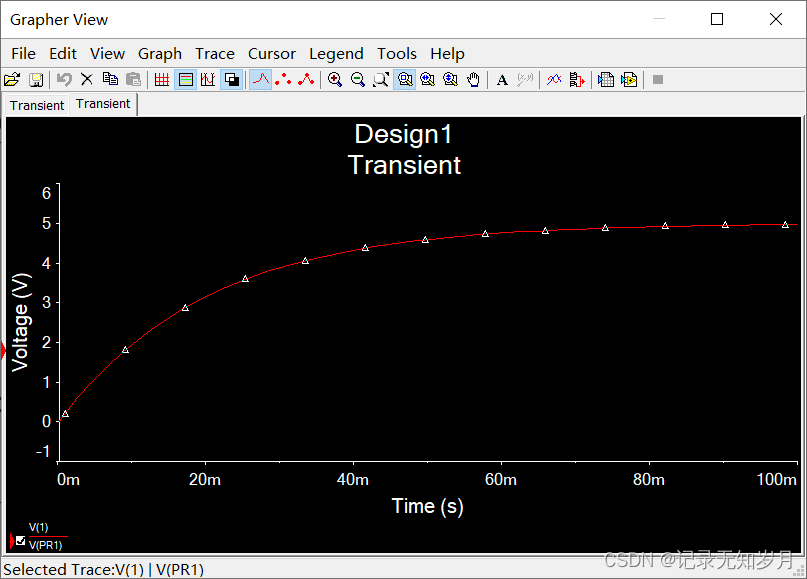Toggle the Show Legend icon
The image size is (807, 579).
[185, 80]
